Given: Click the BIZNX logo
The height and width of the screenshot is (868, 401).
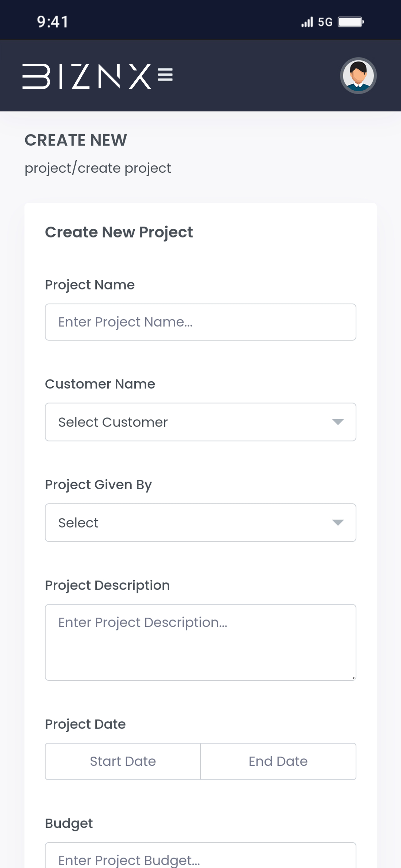Looking at the screenshot, I should pos(87,76).
